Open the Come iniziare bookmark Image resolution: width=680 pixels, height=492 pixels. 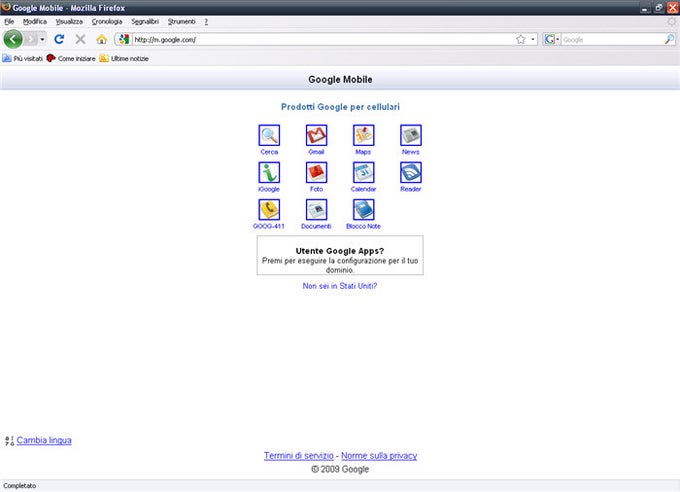pos(71,59)
